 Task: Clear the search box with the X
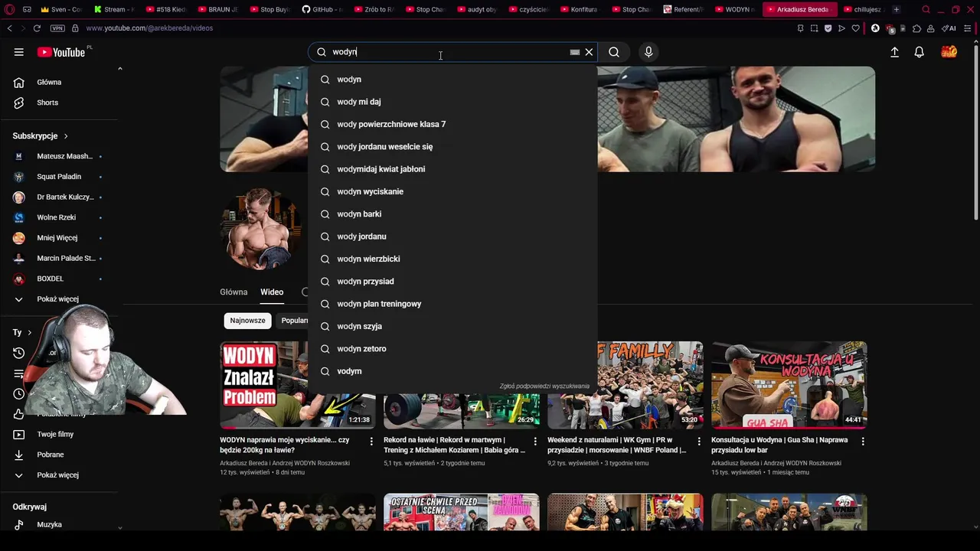click(x=589, y=52)
